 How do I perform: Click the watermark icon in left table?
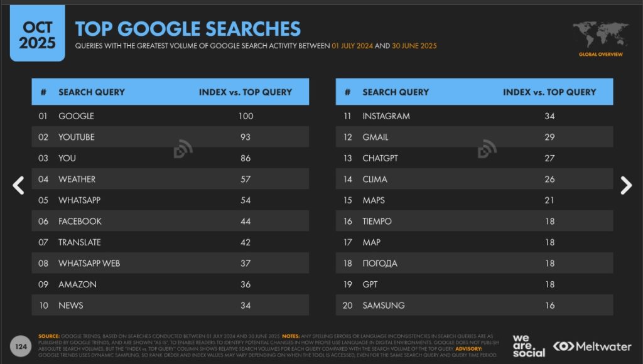183,149
